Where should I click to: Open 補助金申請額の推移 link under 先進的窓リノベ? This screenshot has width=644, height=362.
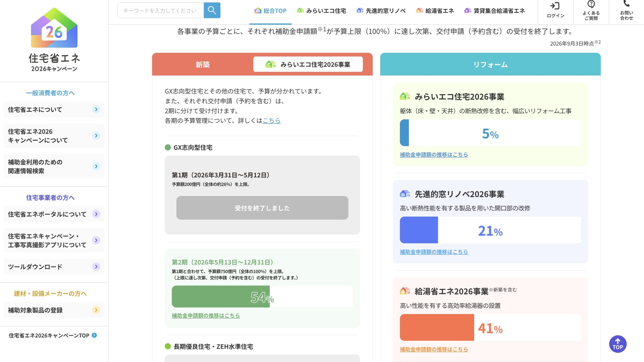pyautogui.click(x=434, y=252)
